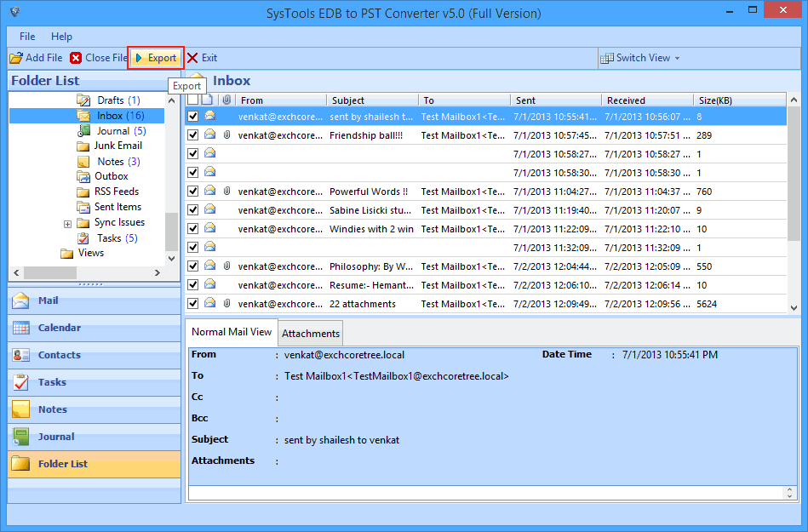Screen dimensions: 808x532
Task: Click the Journal green book icon in navigation pane
Action: (x=21, y=437)
